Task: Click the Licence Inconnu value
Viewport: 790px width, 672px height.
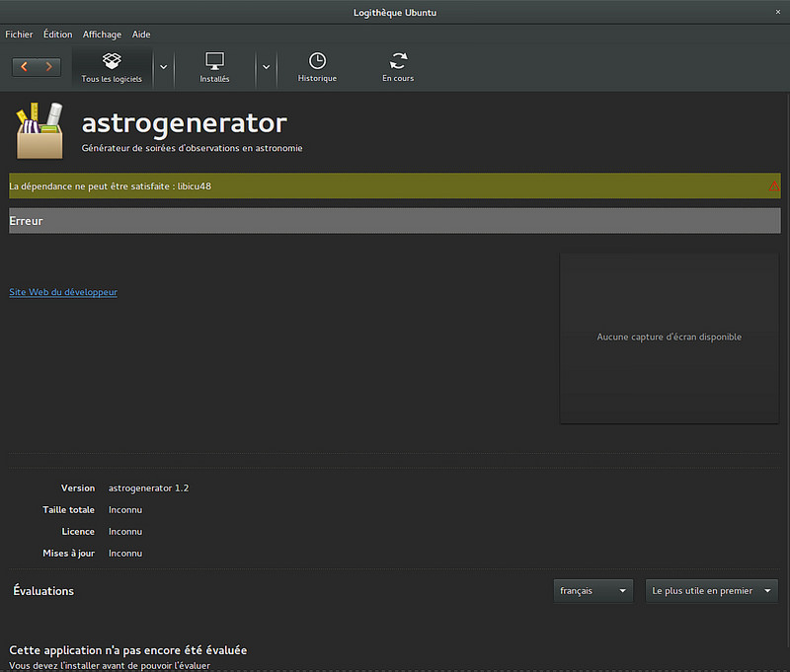Action: click(125, 532)
